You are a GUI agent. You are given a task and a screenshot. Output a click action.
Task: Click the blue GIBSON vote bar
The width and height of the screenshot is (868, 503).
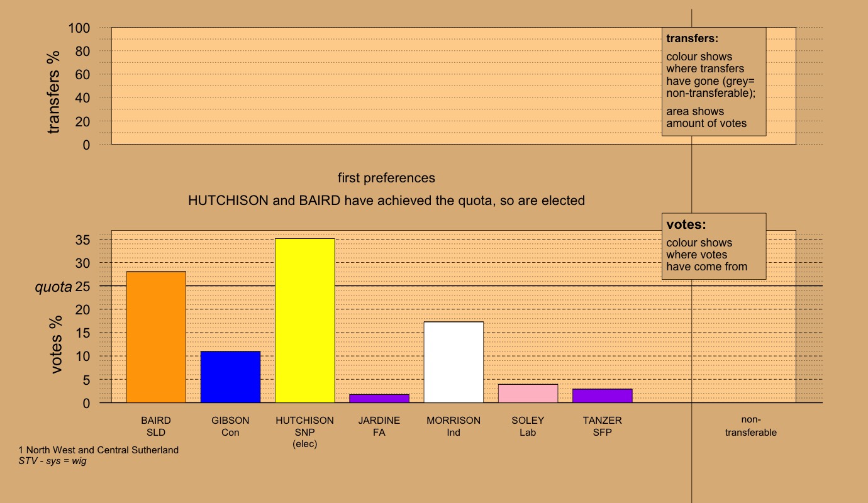click(230, 377)
